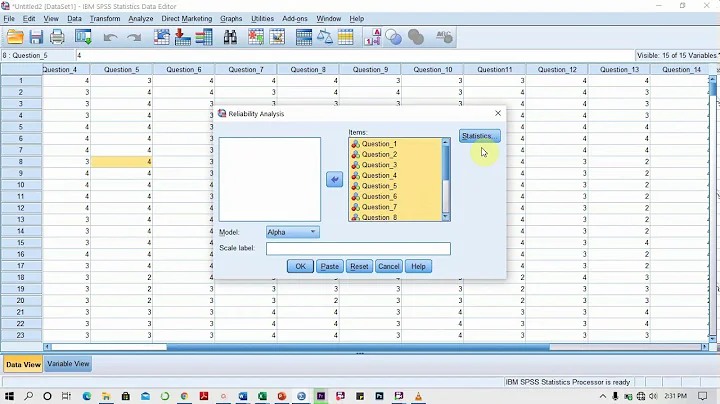Click the Go to Case icon
This screenshot has height=404, width=720.
pyautogui.click(x=162, y=37)
